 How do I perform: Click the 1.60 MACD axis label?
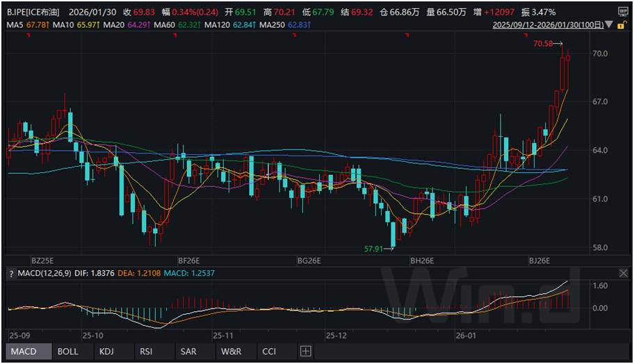tap(600, 286)
